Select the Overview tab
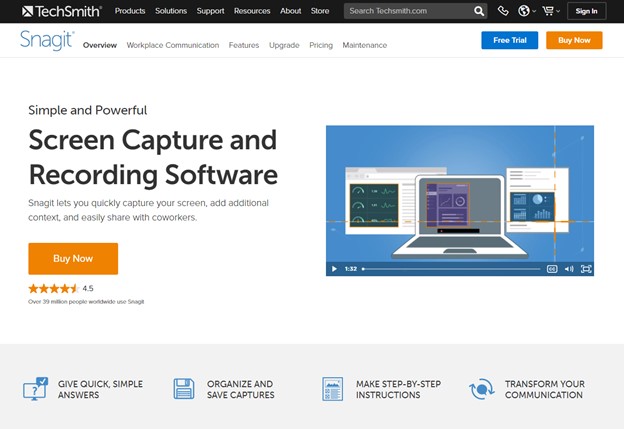The image size is (624, 429). (100, 45)
